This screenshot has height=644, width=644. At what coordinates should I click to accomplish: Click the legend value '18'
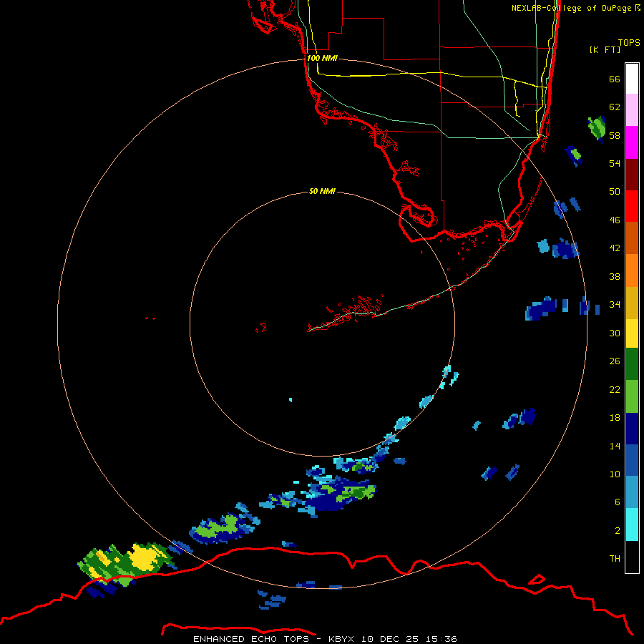(615, 418)
